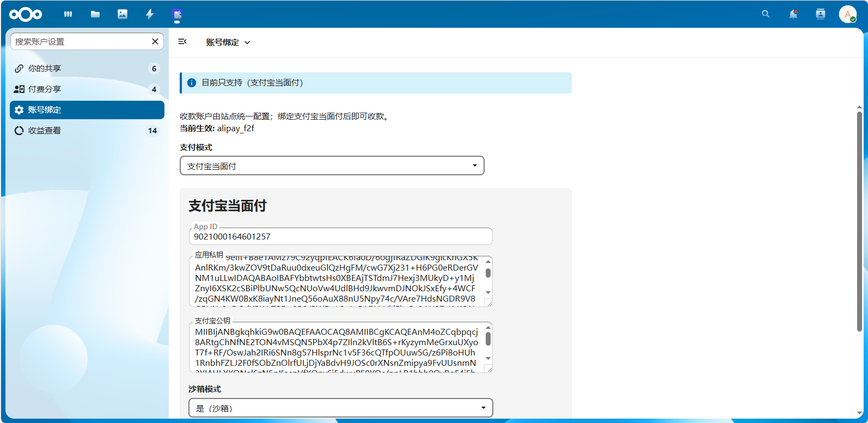Open the Nextcloud logo home link
The image size is (868, 423).
coord(26,14)
